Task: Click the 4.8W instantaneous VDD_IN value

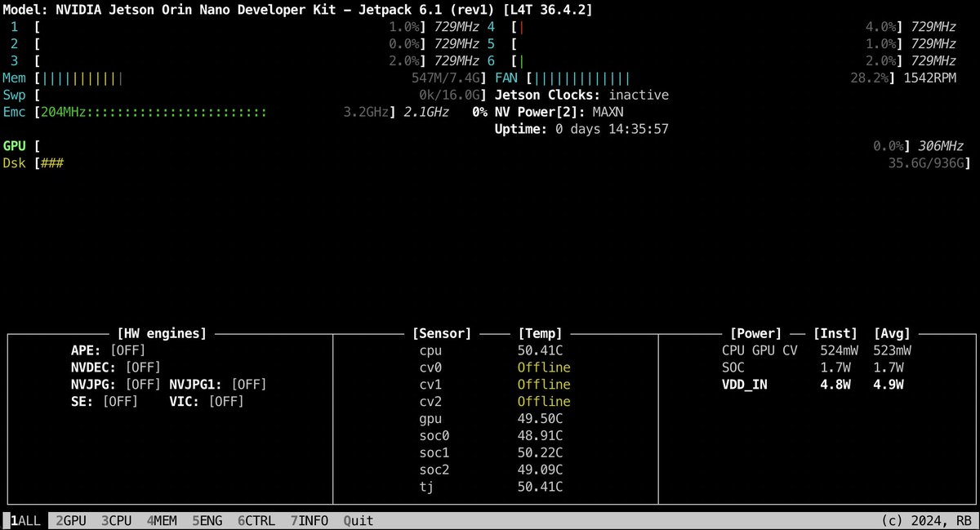Action: (835, 385)
